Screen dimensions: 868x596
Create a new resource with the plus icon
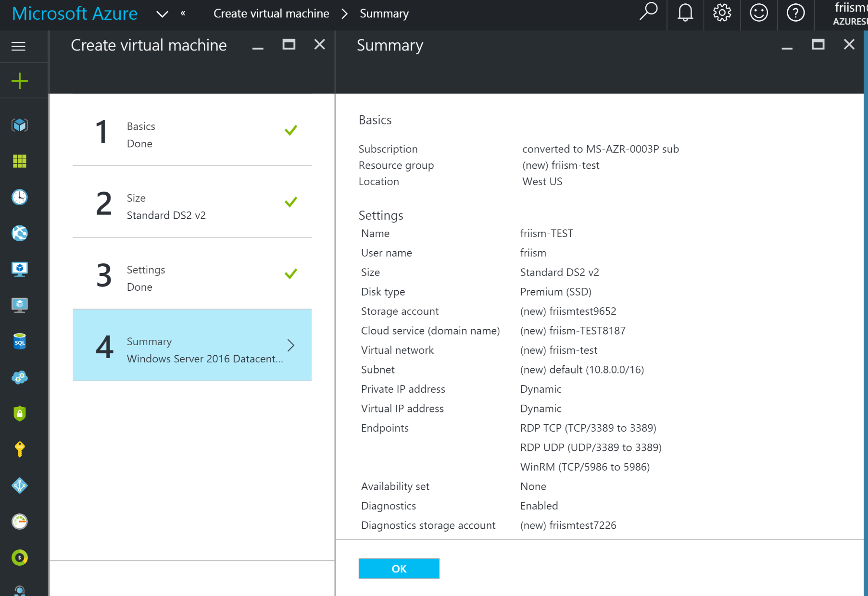[x=19, y=80]
